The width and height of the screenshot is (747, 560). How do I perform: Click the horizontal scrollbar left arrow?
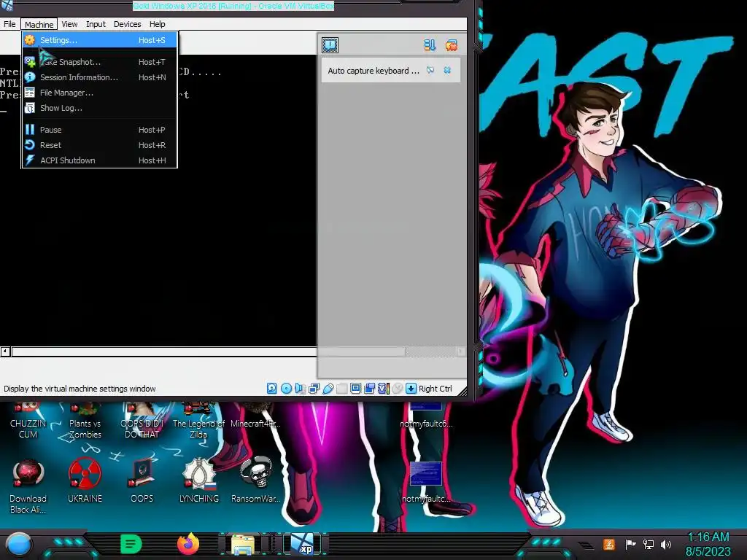point(5,351)
